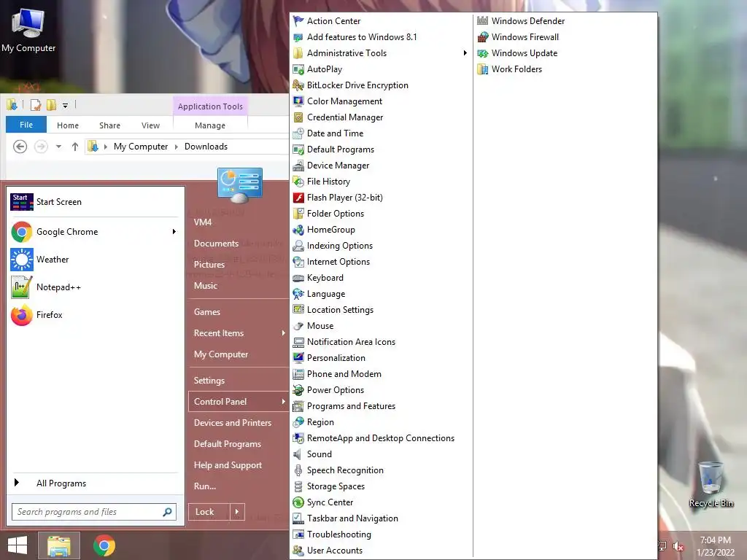
Task: Go back in Explorer navigation
Action: 20,147
